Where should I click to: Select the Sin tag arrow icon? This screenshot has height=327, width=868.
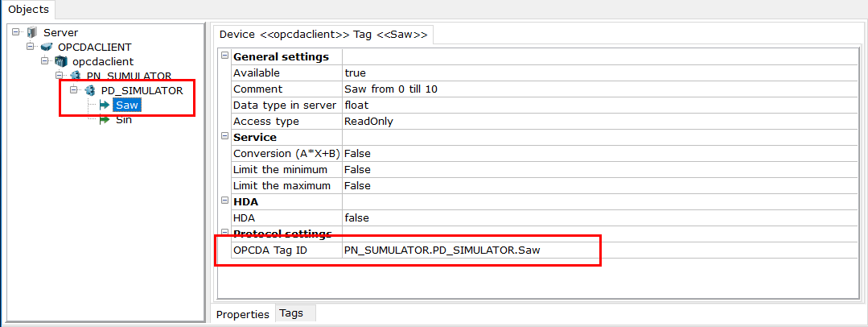(104, 120)
